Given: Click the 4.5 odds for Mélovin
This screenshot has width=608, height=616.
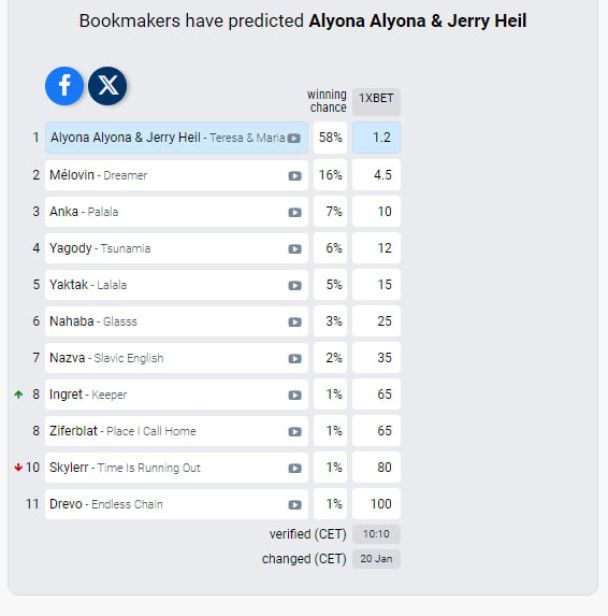Looking at the screenshot, I should point(376,175).
